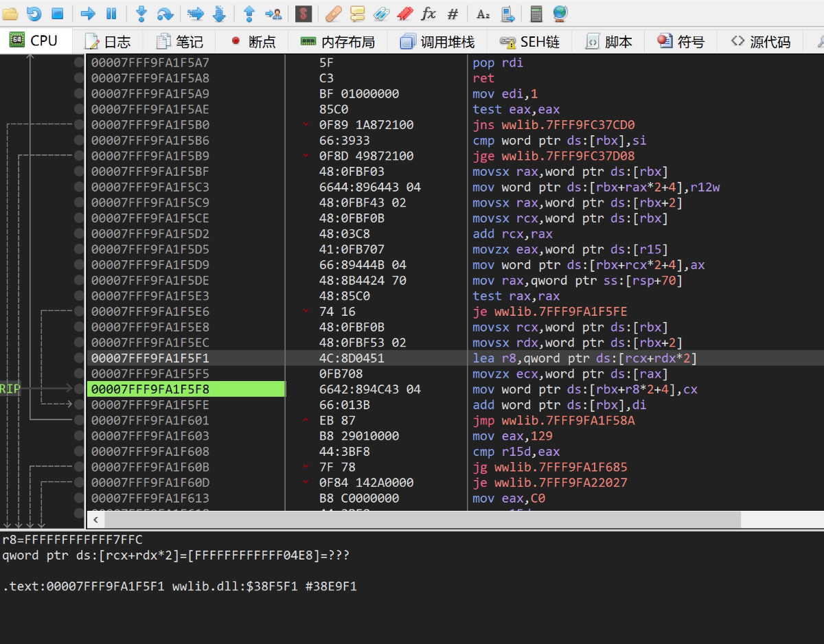Execute till return using the up arrow
The image size is (824, 644).
[249, 13]
